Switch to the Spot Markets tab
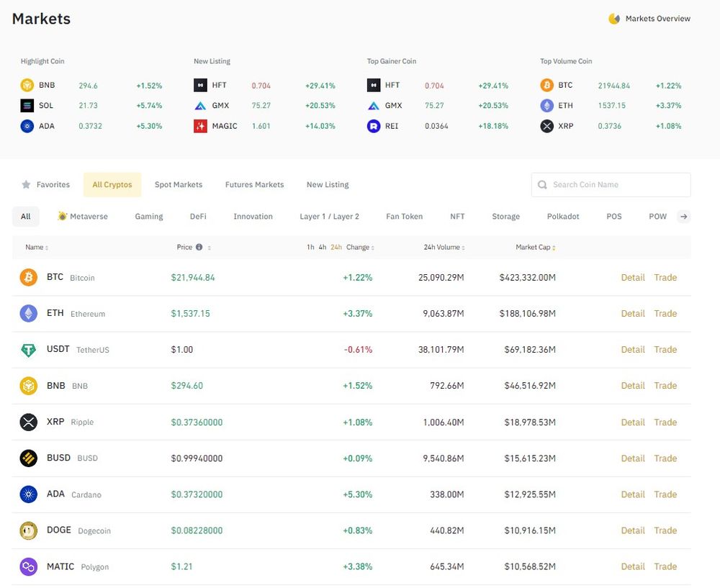The width and height of the screenshot is (720, 588). point(179,185)
